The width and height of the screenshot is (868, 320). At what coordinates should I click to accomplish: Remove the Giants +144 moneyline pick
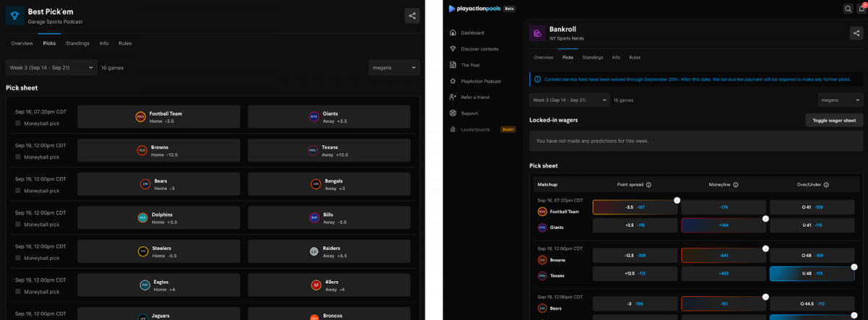765,218
